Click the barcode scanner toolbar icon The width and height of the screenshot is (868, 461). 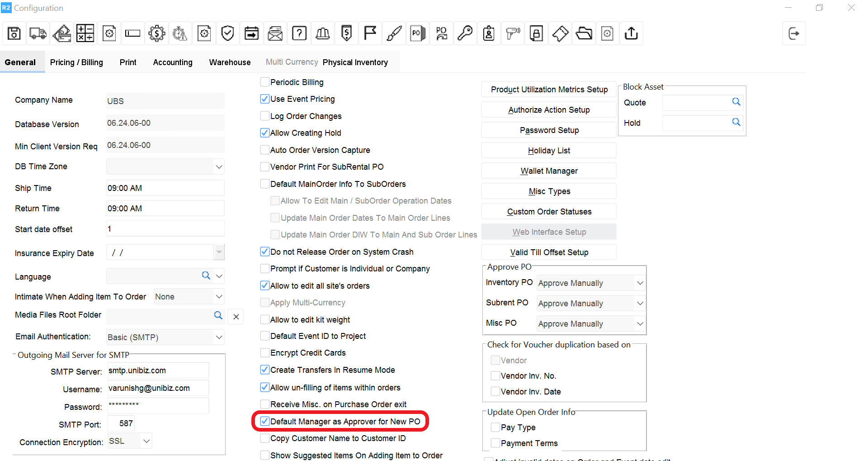(513, 33)
